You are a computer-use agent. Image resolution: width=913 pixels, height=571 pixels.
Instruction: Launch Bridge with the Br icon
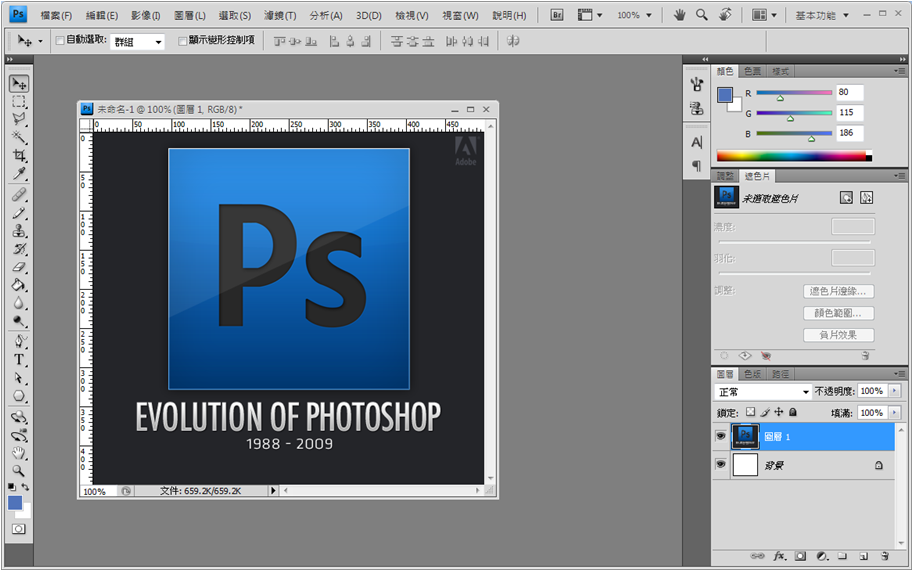click(x=557, y=15)
